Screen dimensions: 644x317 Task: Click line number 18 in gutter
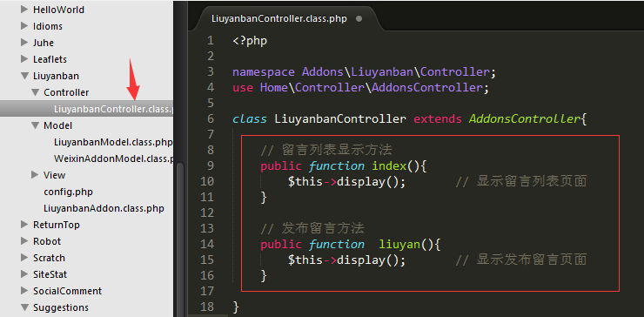tap(207, 307)
